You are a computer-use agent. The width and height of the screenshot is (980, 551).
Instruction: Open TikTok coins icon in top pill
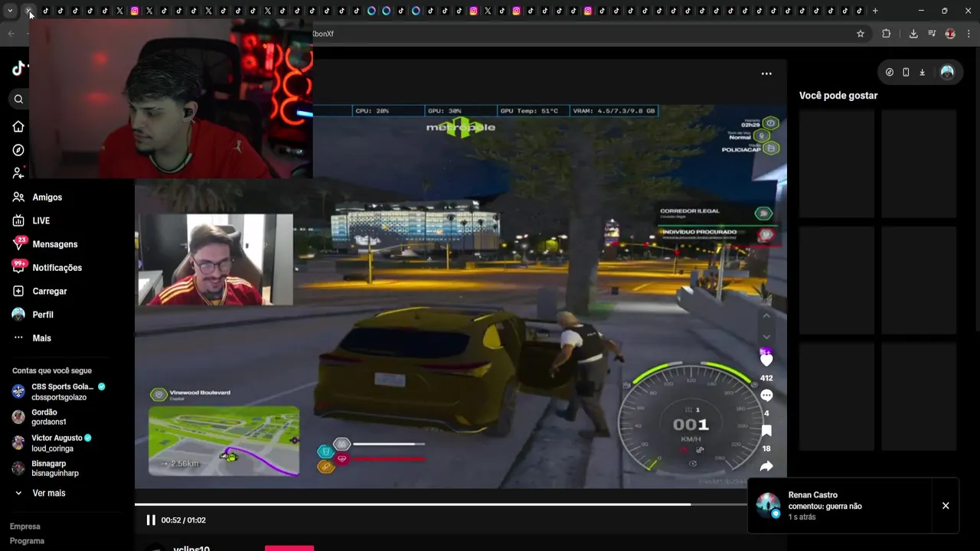(890, 72)
